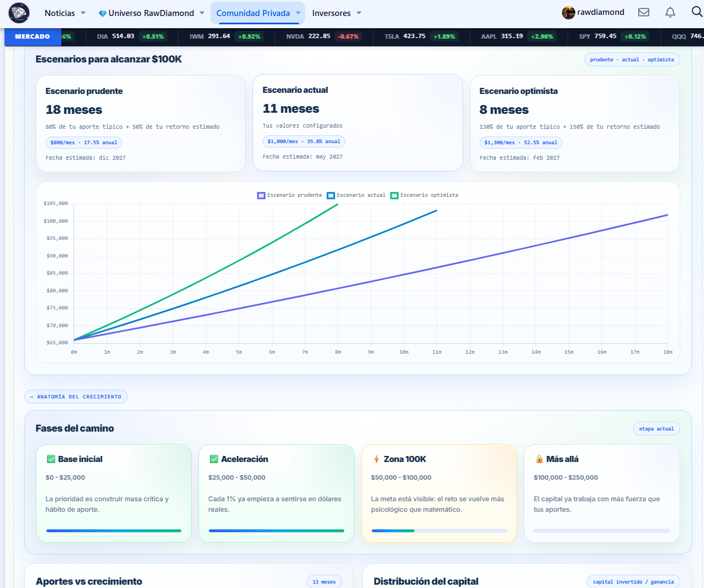This screenshot has height=588, width=704.
Task: Click the Zona 100K progress bar
Action: pos(439,531)
